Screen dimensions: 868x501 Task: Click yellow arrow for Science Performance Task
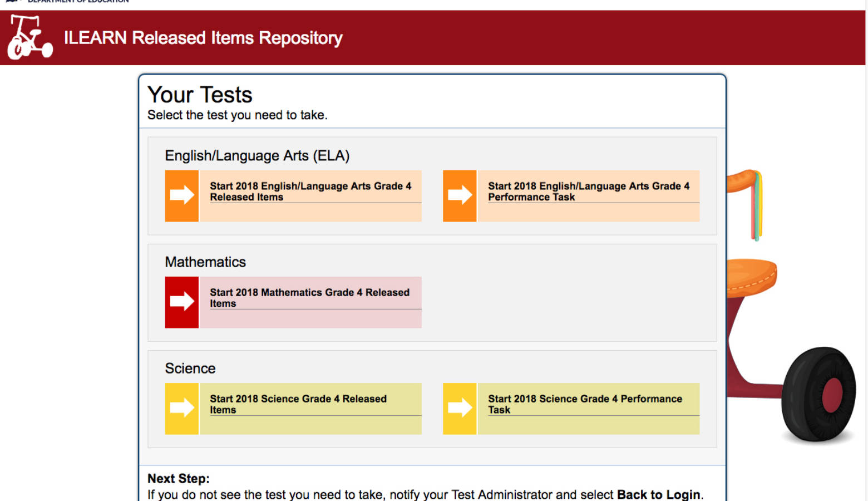(x=460, y=409)
